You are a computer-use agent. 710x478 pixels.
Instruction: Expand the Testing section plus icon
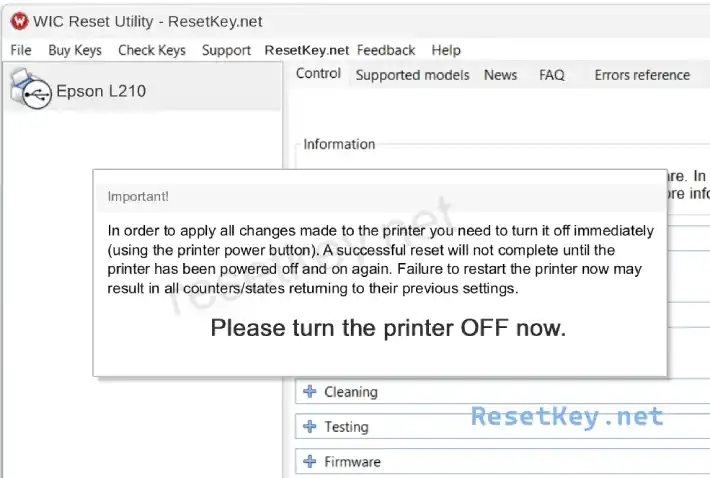pyautogui.click(x=310, y=426)
